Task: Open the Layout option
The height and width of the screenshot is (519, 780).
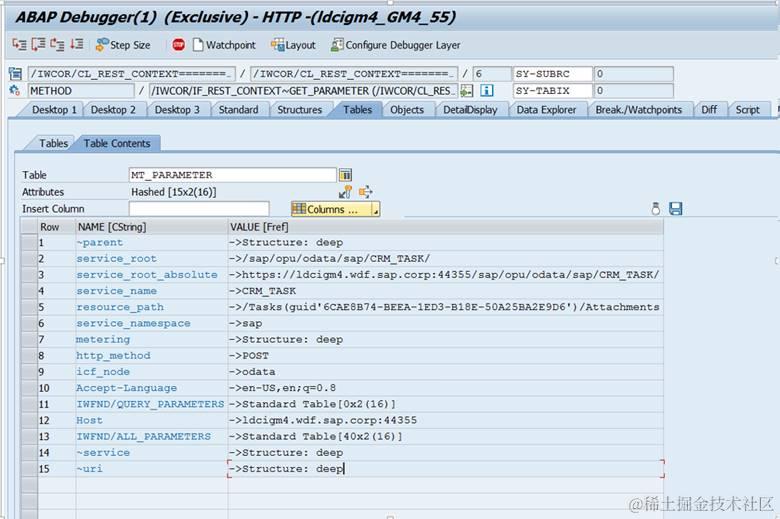Action: click(293, 45)
